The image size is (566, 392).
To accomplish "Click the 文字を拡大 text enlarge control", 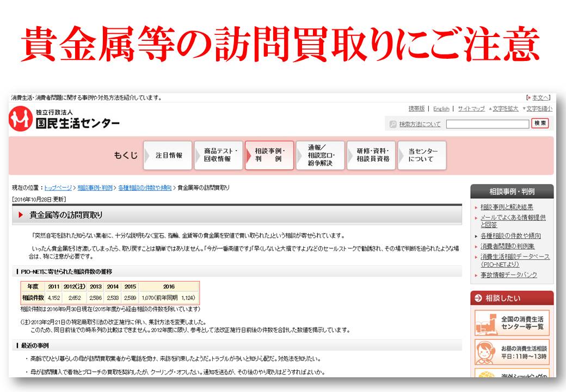I will click(x=505, y=109).
